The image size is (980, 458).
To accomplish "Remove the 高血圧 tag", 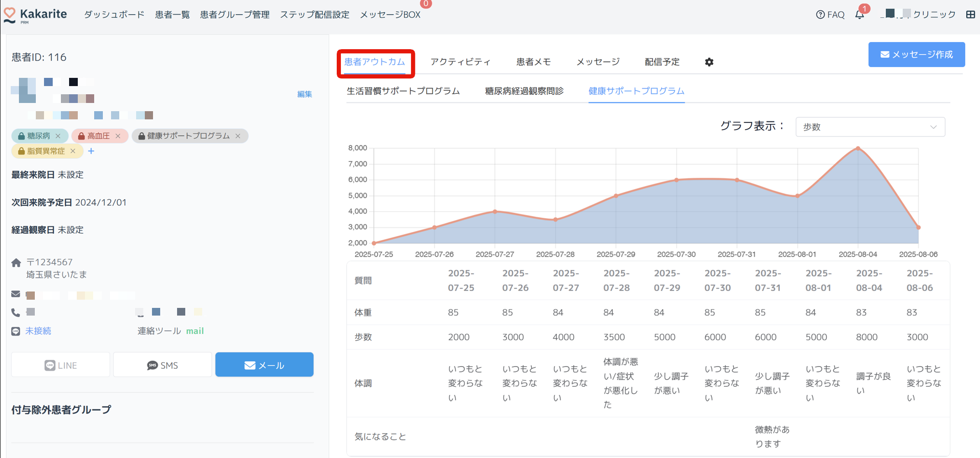I will 118,136.
